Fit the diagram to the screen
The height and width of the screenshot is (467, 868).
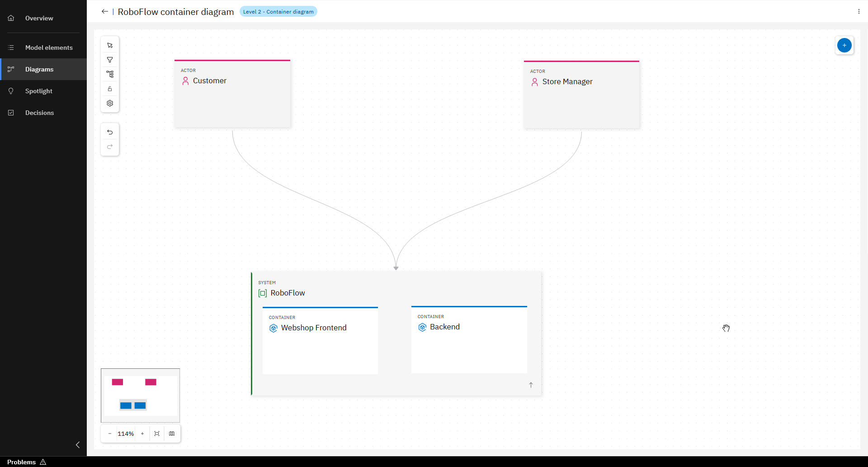coord(157,434)
